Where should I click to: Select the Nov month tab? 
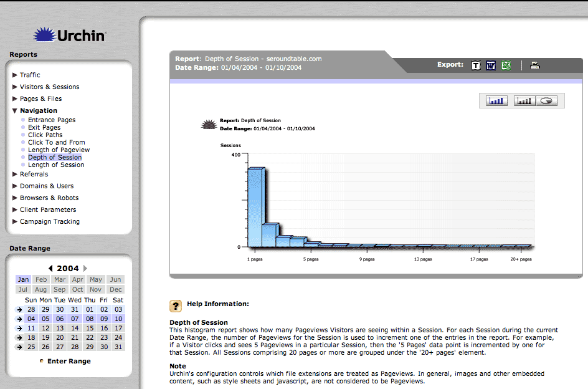(x=96, y=289)
